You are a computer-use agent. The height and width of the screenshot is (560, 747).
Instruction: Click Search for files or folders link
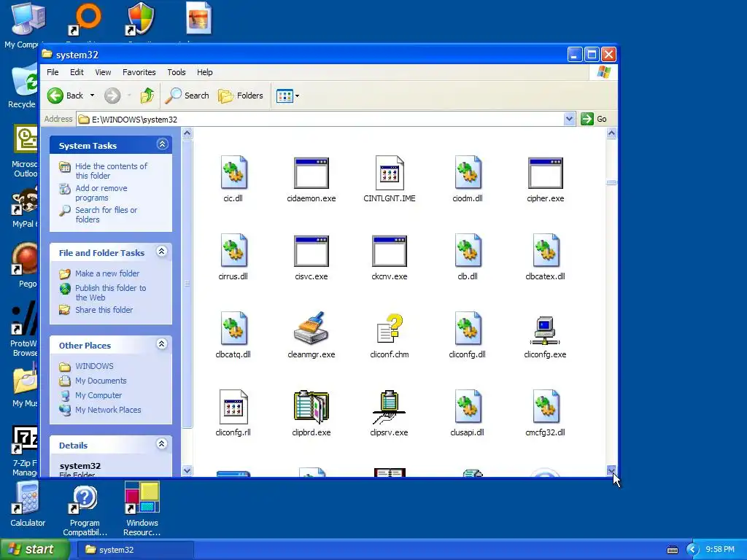click(106, 215)
